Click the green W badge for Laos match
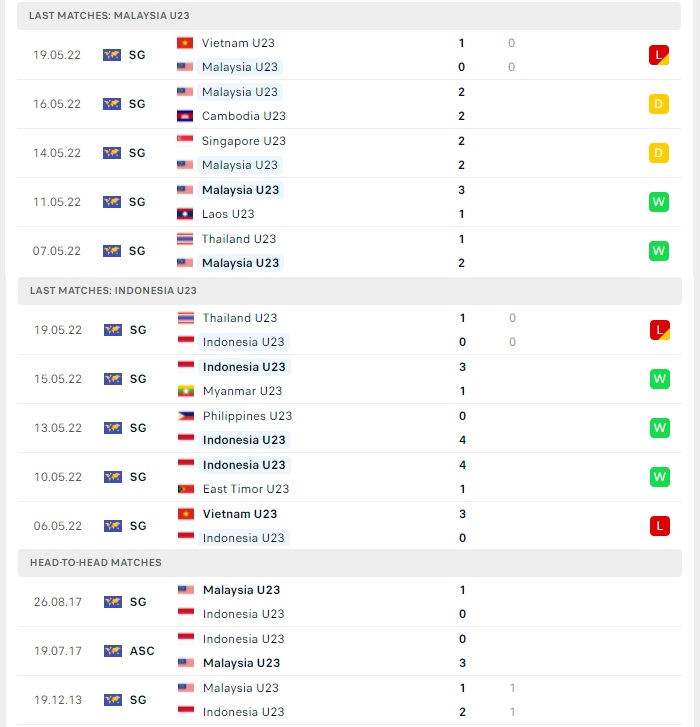The width and height of the screenshot is (700, 727). point(659,202)
